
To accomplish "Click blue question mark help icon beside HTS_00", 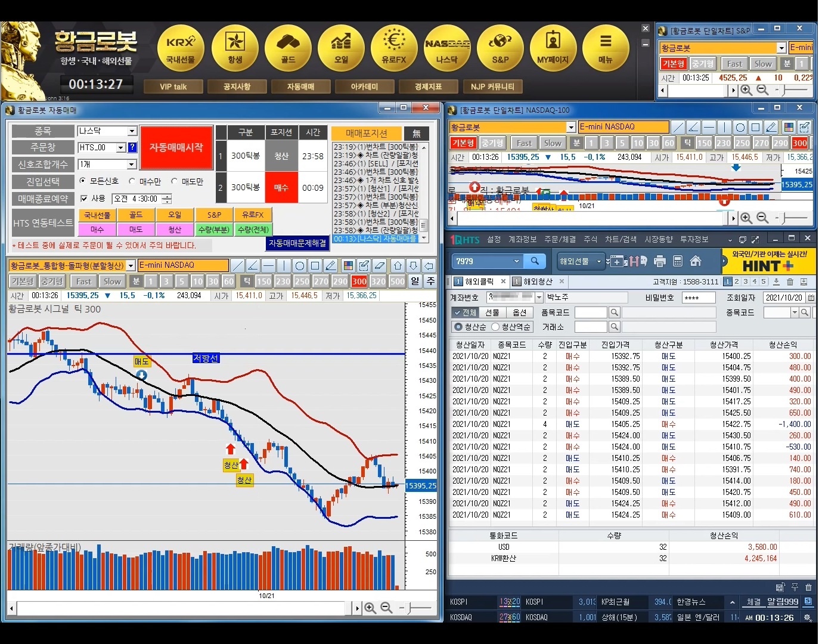I will coord(132,147).
